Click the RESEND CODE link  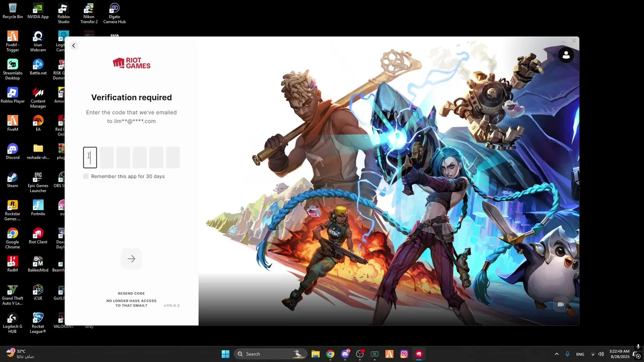pyautogui.click(x=131, y=293)
